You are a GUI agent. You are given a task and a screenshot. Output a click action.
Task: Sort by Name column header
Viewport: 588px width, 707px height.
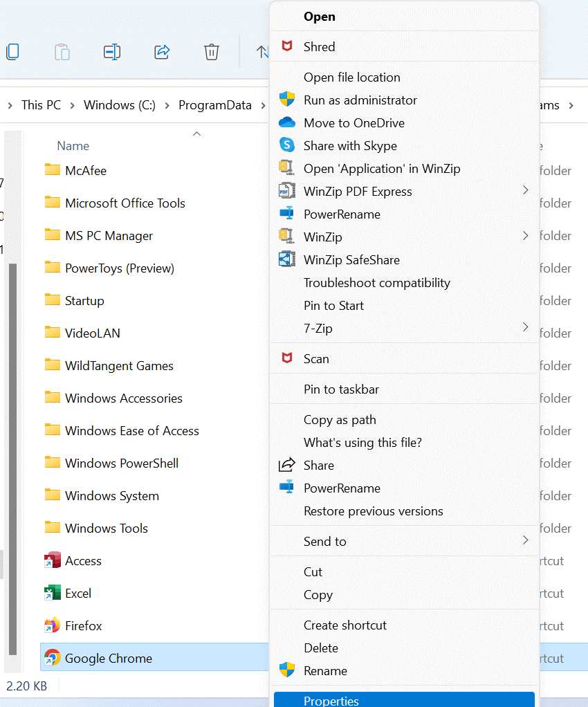73,146
